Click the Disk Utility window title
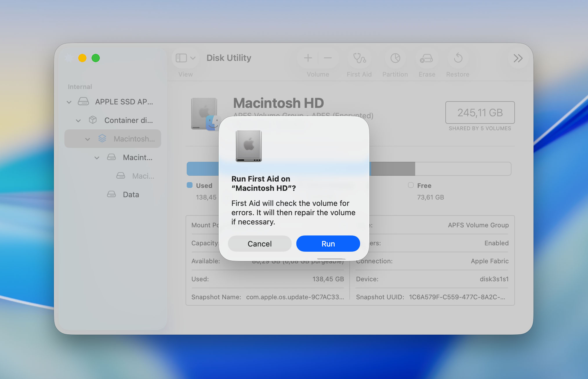This screenshot has height=379, width=588. (x=229, y=58)
